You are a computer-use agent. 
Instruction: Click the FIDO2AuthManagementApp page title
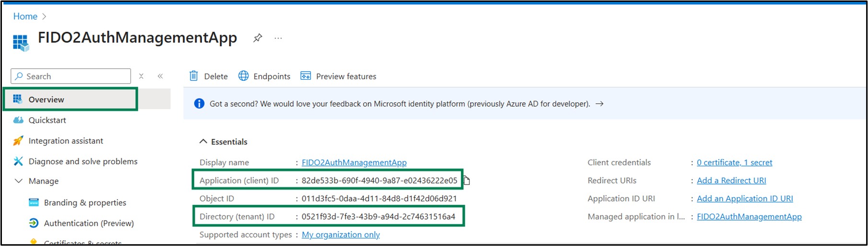click(137, 37)
